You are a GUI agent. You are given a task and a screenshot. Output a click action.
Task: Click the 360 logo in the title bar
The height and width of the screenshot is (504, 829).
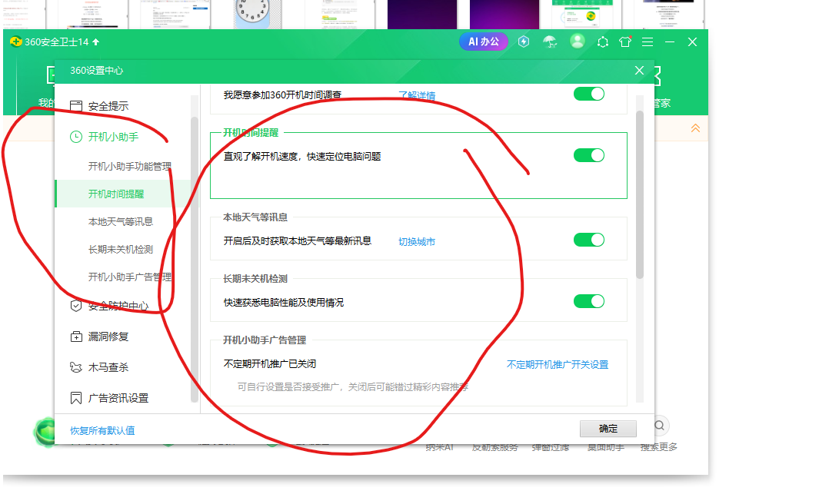16,41
